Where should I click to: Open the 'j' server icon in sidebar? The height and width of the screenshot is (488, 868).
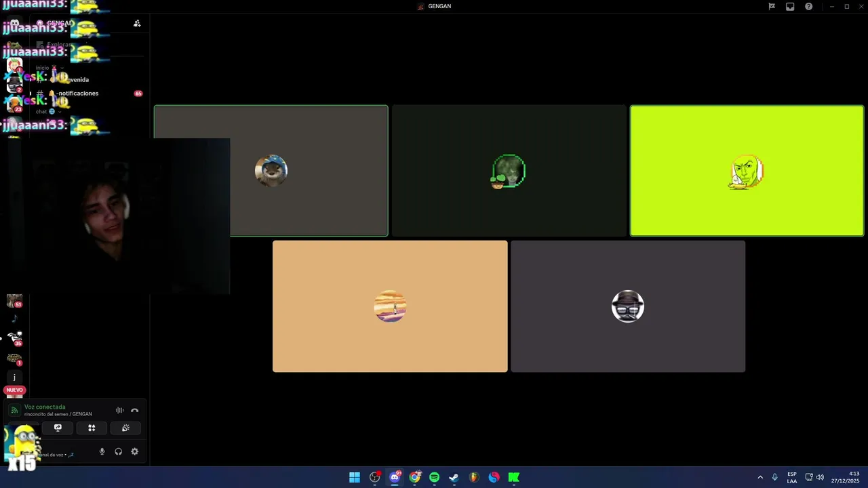point(14,377)
